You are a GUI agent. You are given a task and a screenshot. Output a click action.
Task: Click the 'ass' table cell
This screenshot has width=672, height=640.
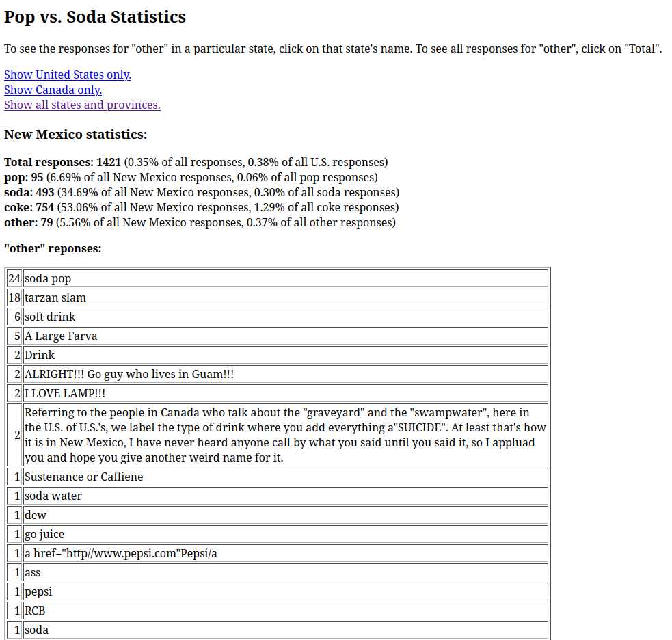click(x=286, y=572)
